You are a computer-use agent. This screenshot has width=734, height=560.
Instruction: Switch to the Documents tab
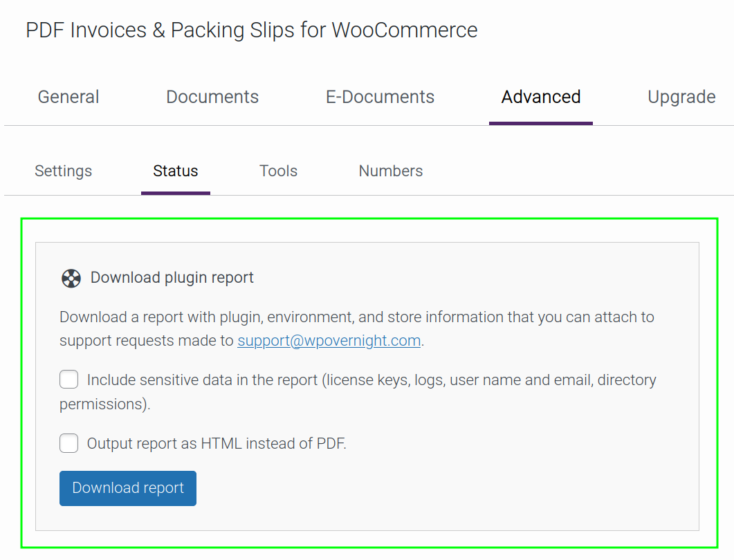[x=212, y=97]
